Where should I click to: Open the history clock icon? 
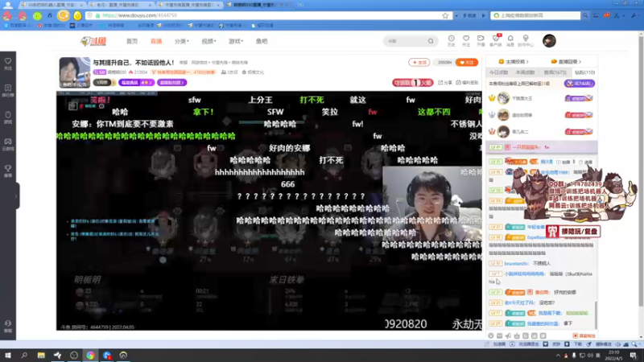(451, 40)
